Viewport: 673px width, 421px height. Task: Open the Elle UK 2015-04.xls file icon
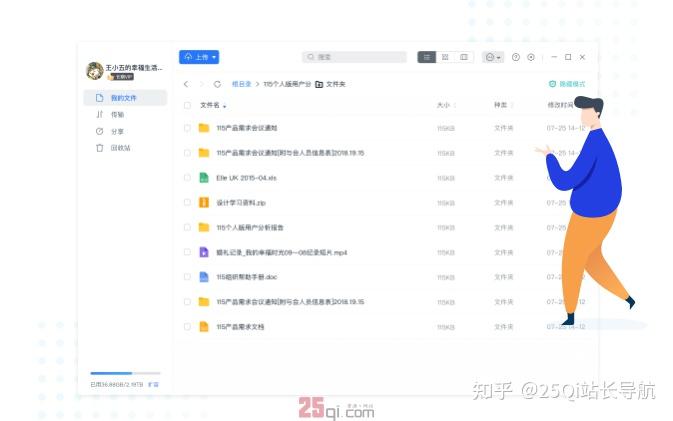tap(203, 178)
